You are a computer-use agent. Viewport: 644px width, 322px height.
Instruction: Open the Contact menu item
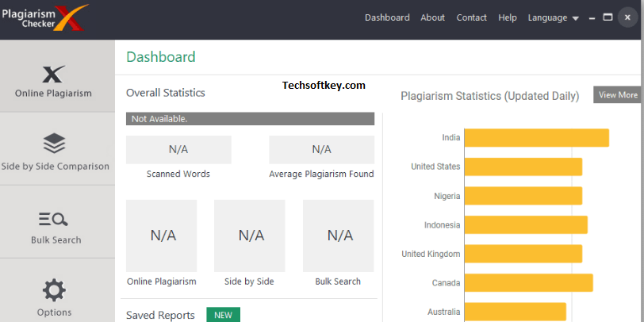471,17
